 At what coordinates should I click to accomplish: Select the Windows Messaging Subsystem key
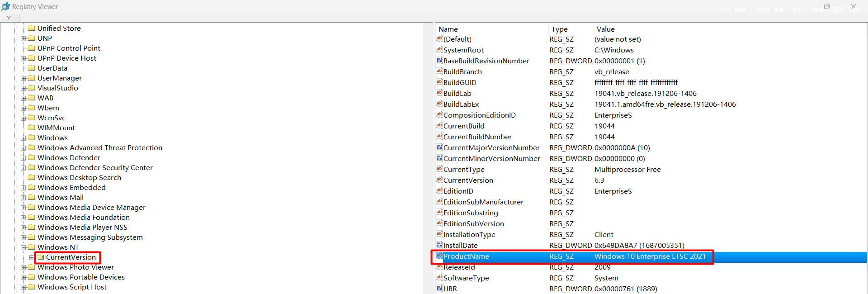[90, 237]
